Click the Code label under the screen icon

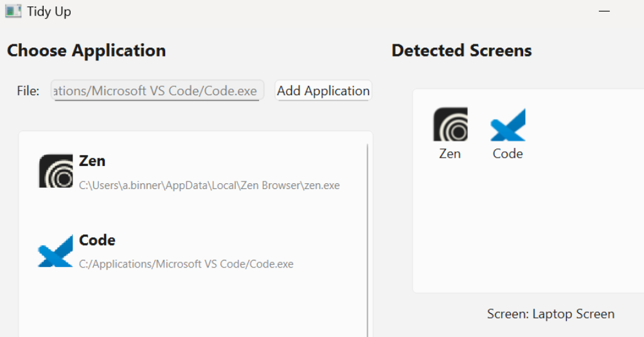coord(508,154)
